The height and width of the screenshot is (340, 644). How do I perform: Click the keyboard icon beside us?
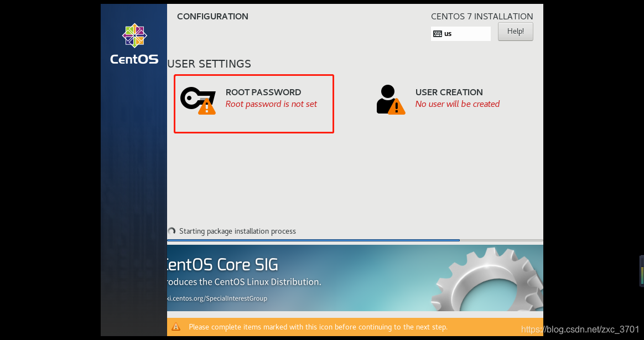[x=438, y=34]
